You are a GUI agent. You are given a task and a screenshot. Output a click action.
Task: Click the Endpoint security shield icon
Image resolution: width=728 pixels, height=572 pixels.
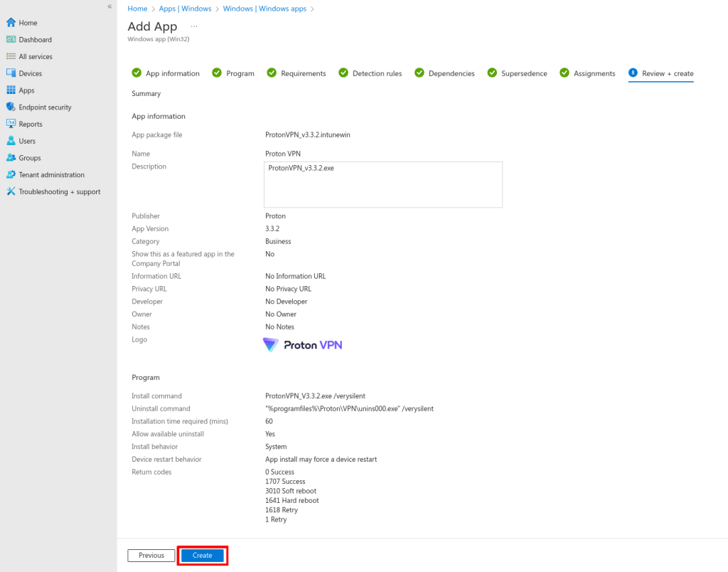coord(11,107)
